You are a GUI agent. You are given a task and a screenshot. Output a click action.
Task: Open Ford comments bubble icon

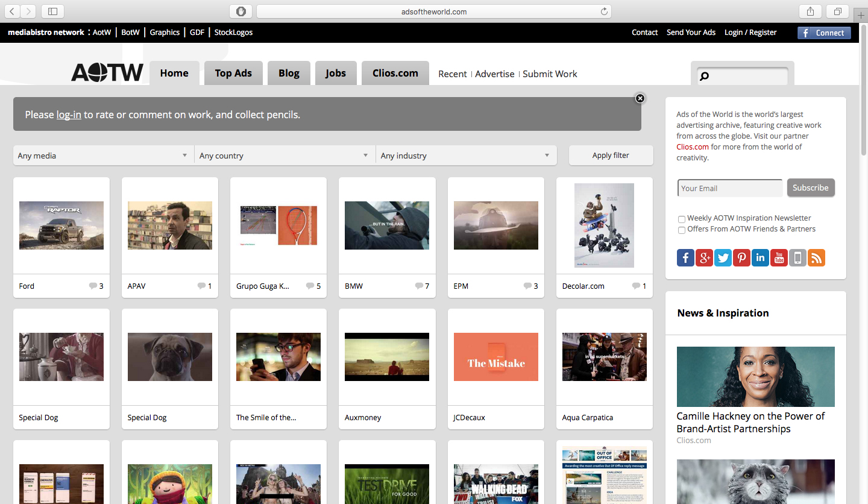93,286
